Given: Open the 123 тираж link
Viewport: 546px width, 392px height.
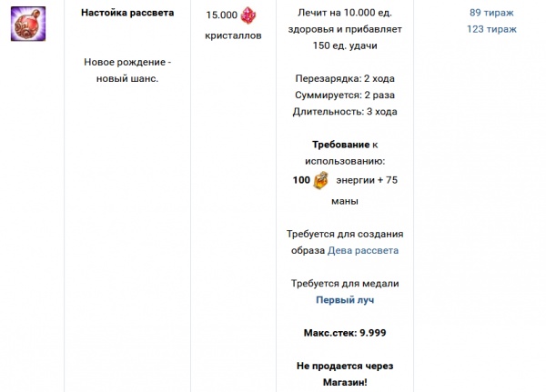Looking at the screenshot, I should pos(491,29).
